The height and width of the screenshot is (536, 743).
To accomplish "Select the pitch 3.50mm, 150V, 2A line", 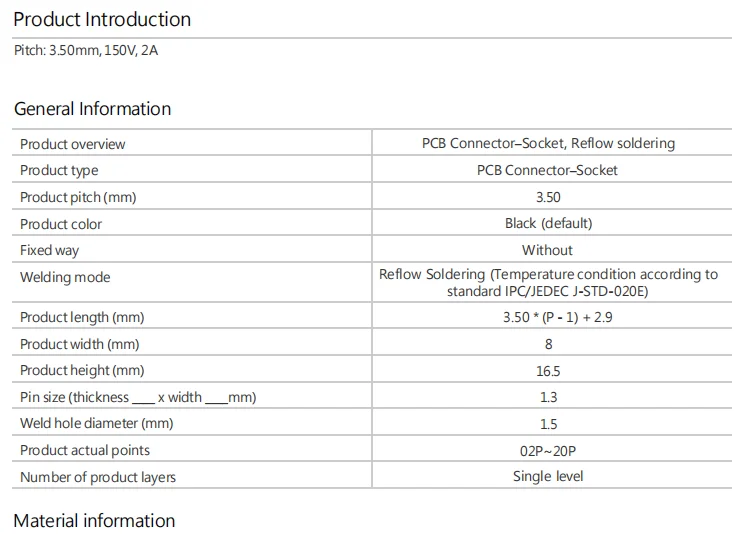I will point(86,50).
